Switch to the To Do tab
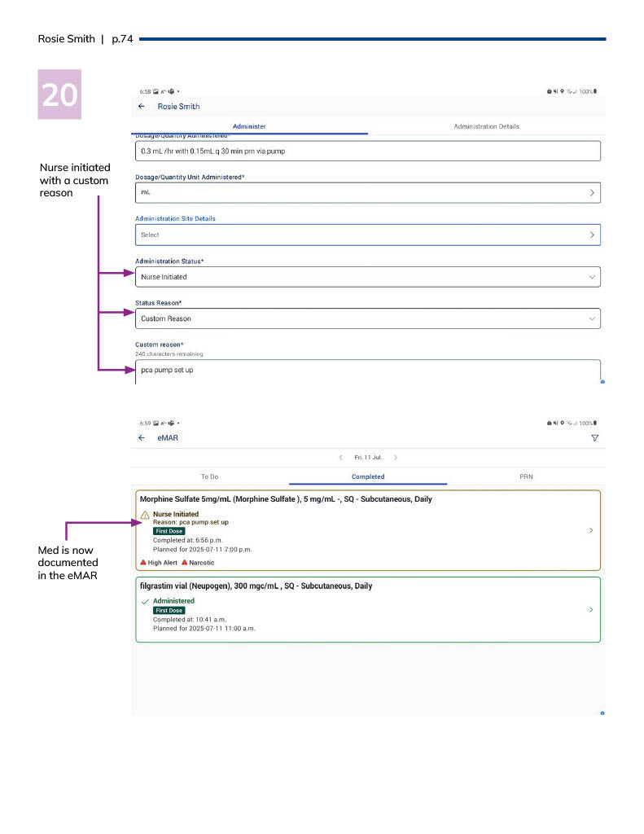The image size is (644, 834). (x=209, y=476)
